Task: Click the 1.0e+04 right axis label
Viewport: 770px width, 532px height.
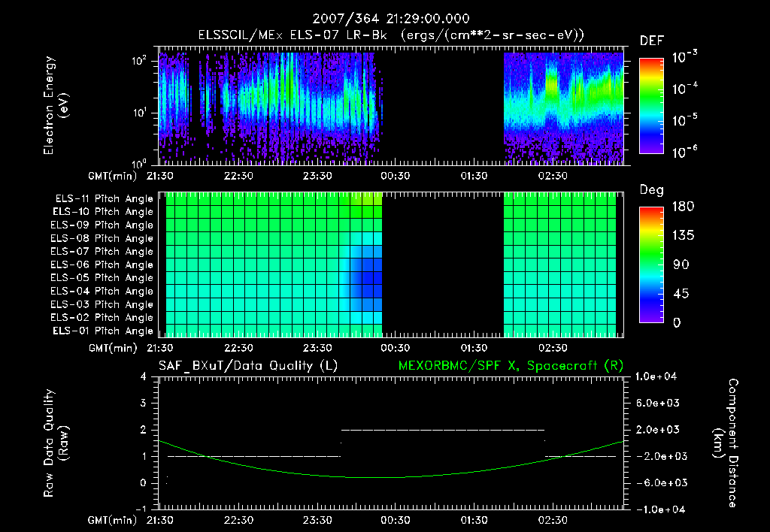Action: (x=656, y=377)
